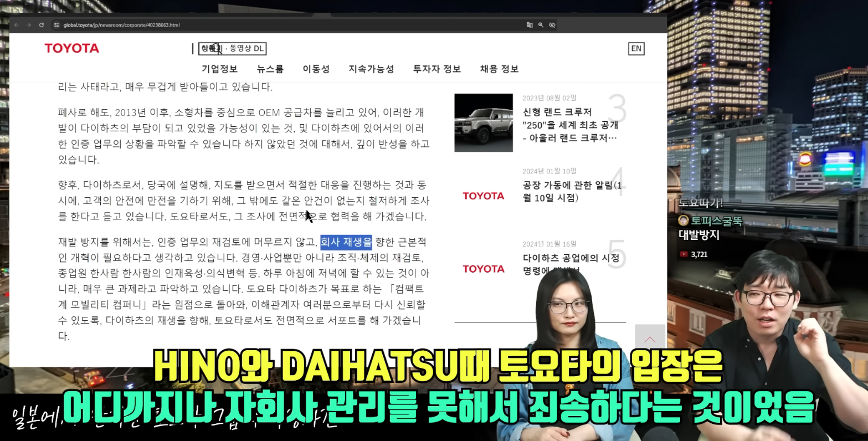Open the translate icon in the address bar
Image resolution: width=868 pixels, height=441 pixels.
[x=528, y=25]
